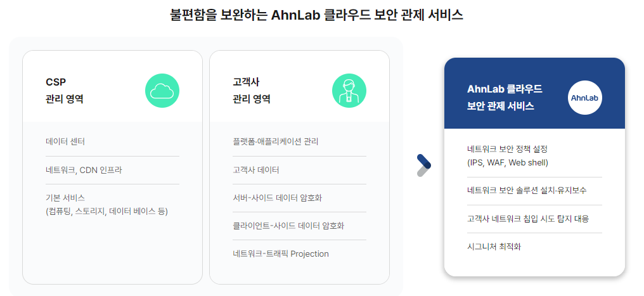
Task: Click 네트워크 보안 솔루션 설치·유지보수
Action: (x=527, y=191)
